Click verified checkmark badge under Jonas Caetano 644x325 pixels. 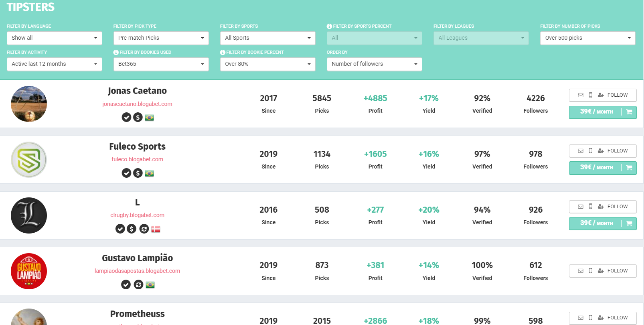tap(126, 117)
